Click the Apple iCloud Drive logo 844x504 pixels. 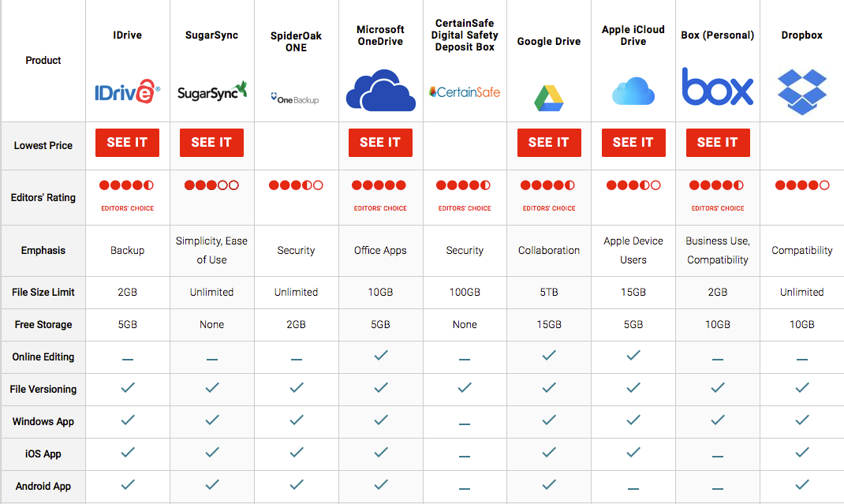(x=633, y=91)
